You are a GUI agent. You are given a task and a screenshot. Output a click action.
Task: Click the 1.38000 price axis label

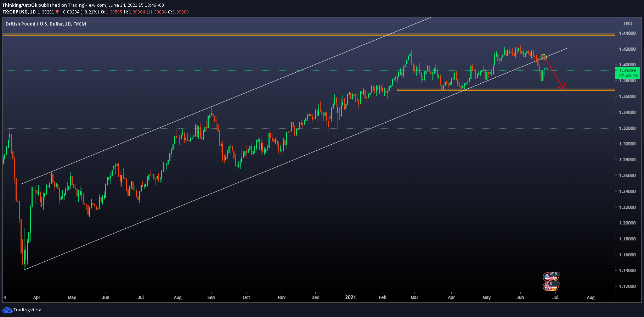tap(627, 81)
